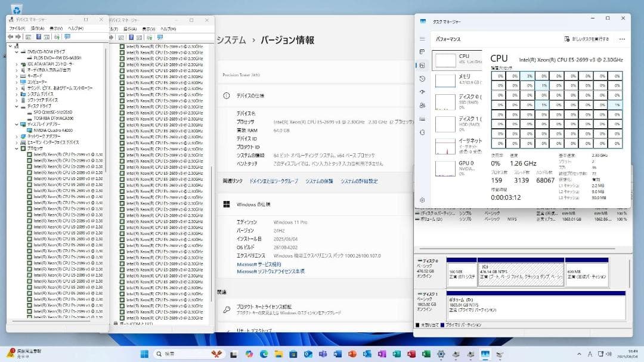This screenshot has height=362, width=644.
Task: Expand the キーボード category in Device Manager
Action: click(x=16, y=75)
